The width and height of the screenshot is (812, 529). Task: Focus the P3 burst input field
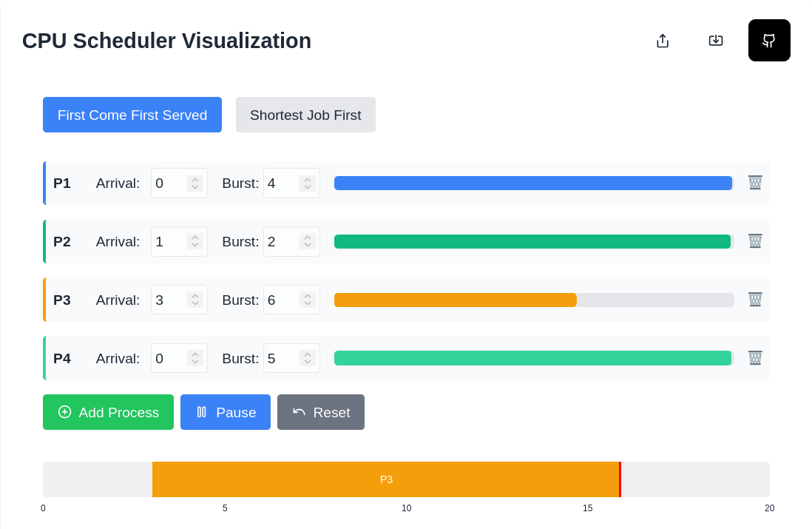291,300
